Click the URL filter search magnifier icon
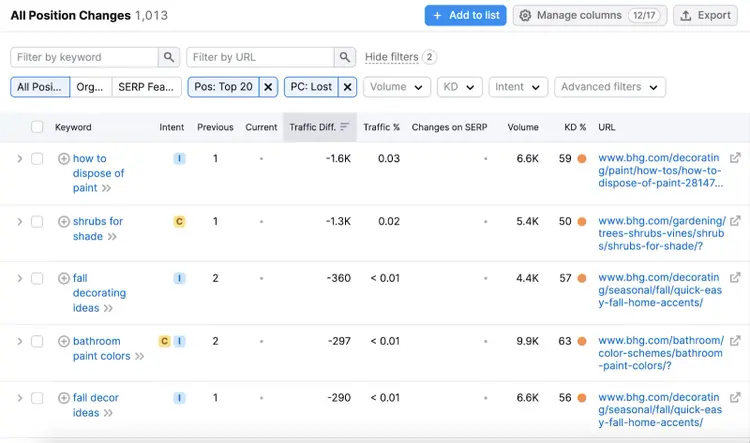Viewport: 750px width, 443px height. click(x=345, y=57)
